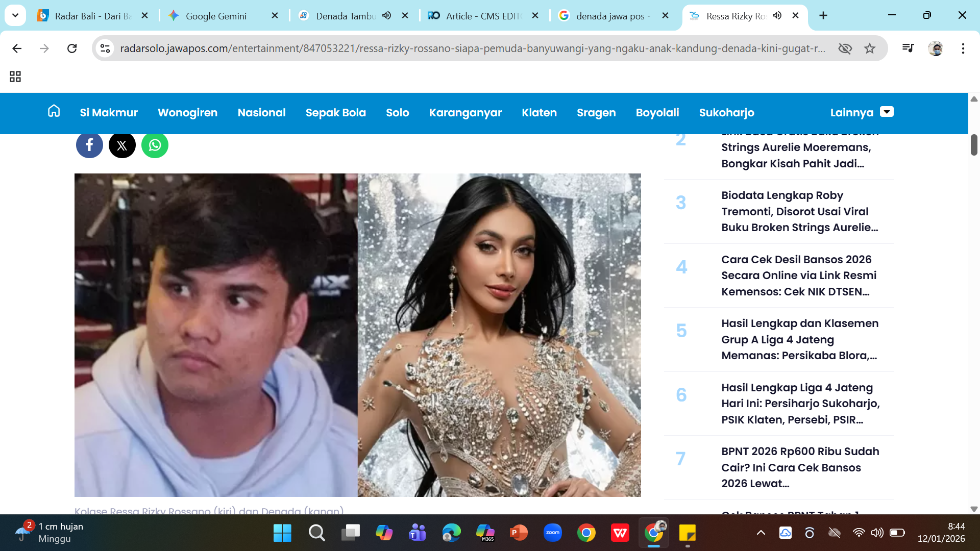Open Chrome media controls in the toolbar
Image resolution: width=980 pixels, height=551 pixels.
click(x=908, y=48)
